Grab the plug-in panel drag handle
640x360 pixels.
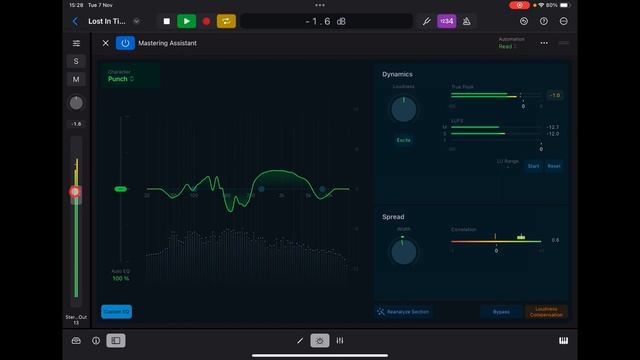click(564, 42)
